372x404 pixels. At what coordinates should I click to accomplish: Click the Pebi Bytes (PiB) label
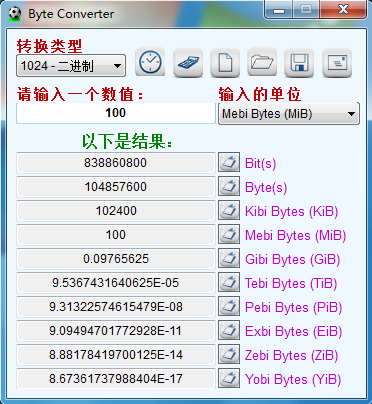[x=294, y=307]
